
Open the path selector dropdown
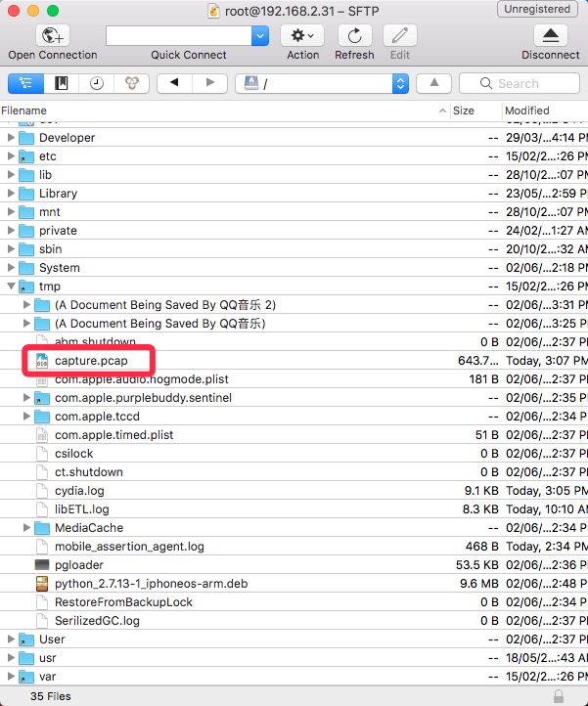point(400,83)
